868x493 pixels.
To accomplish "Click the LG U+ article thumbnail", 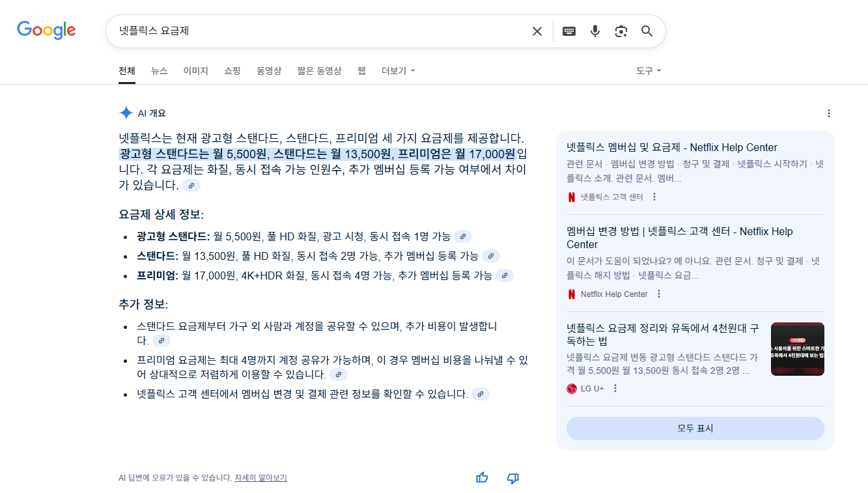I will (x=798, y=349).
